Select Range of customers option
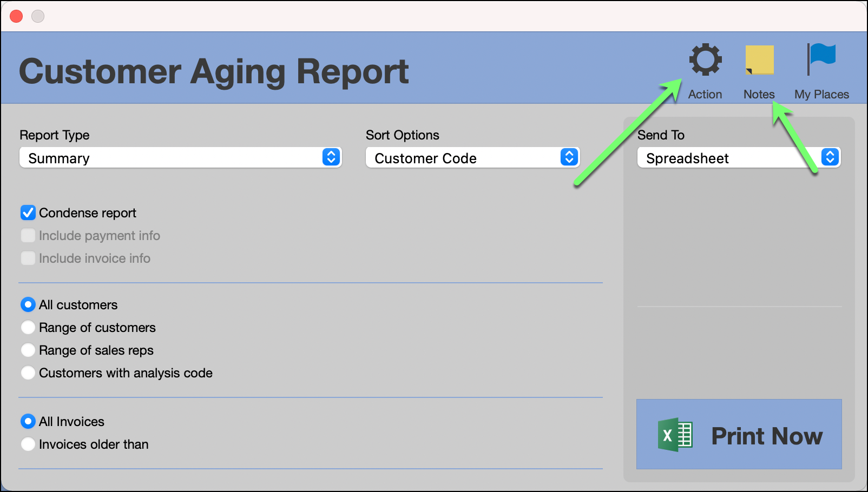The width and height of the screenshot is (868, 492). coord(28,327)
